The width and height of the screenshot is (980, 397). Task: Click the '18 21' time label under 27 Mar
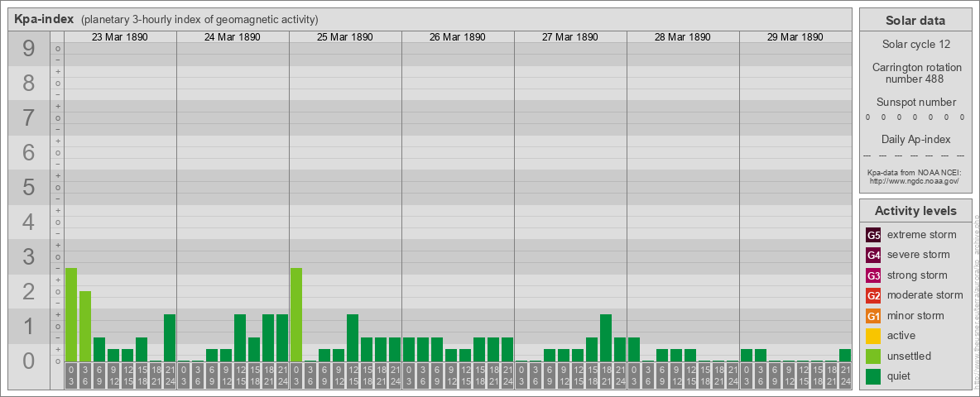606,376
